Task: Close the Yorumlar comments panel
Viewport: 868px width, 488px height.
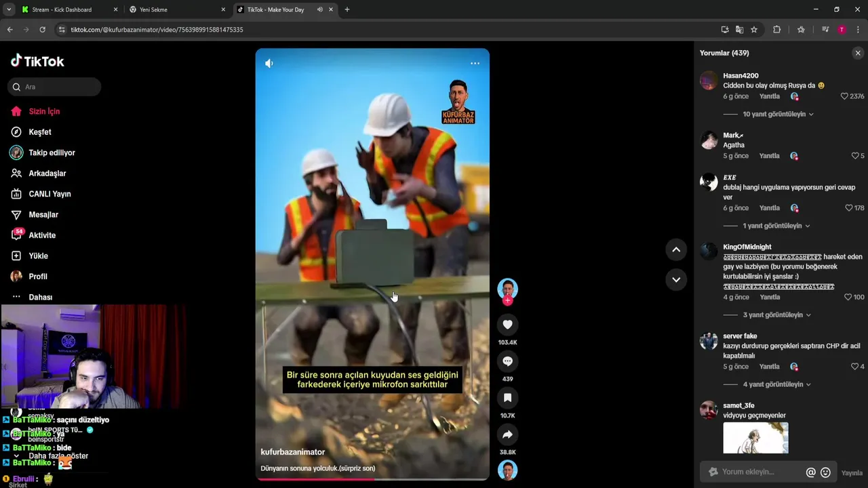Action: coord(858,53)
